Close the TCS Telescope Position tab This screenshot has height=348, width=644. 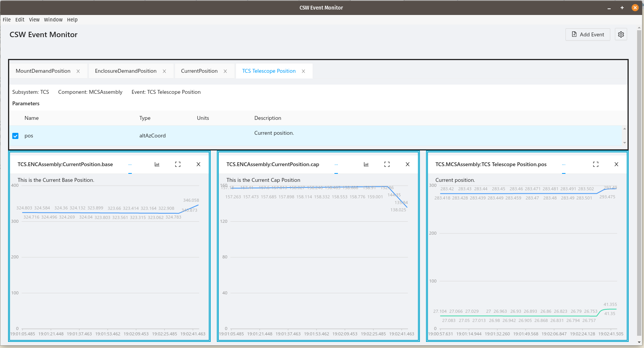click(303, 71)
